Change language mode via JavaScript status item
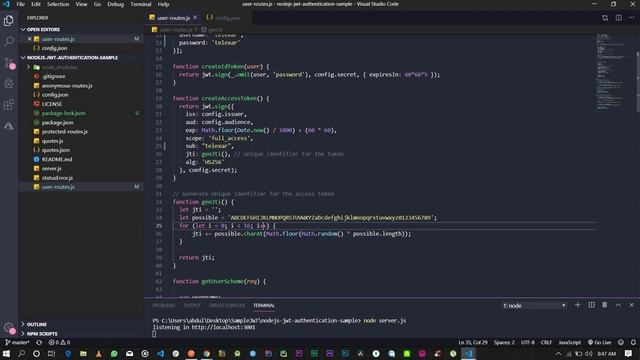This screenshot has width=640, height=360. point(569,342)
